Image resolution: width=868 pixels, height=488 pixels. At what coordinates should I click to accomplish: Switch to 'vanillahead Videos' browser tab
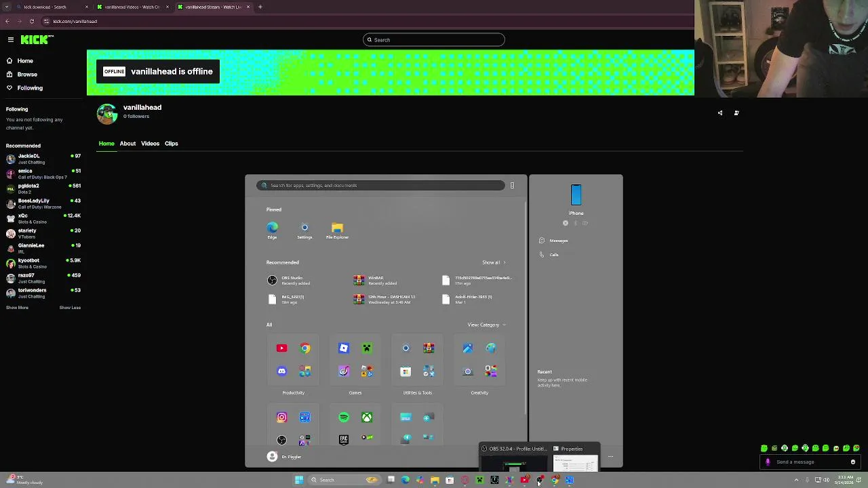[x=132, y=7]
